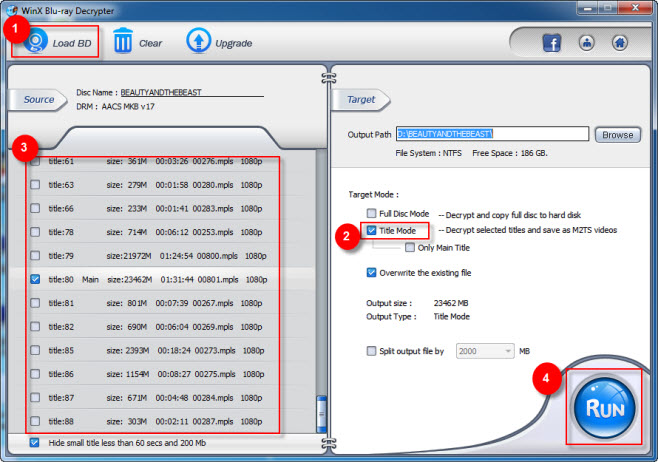Viewport: 658px width, 462px height.
Task: Check the title:61 checkbox
Action: [x=35, y=161]
